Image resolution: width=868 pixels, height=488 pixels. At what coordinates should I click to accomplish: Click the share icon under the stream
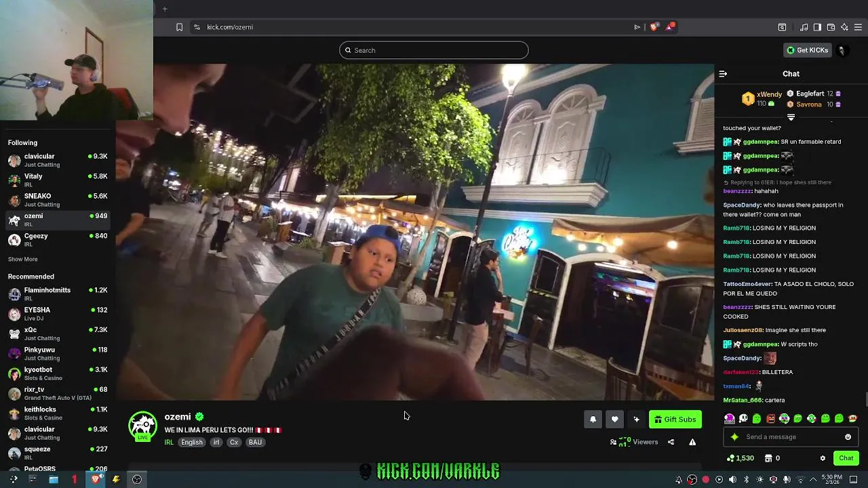[x=671, y=442]
